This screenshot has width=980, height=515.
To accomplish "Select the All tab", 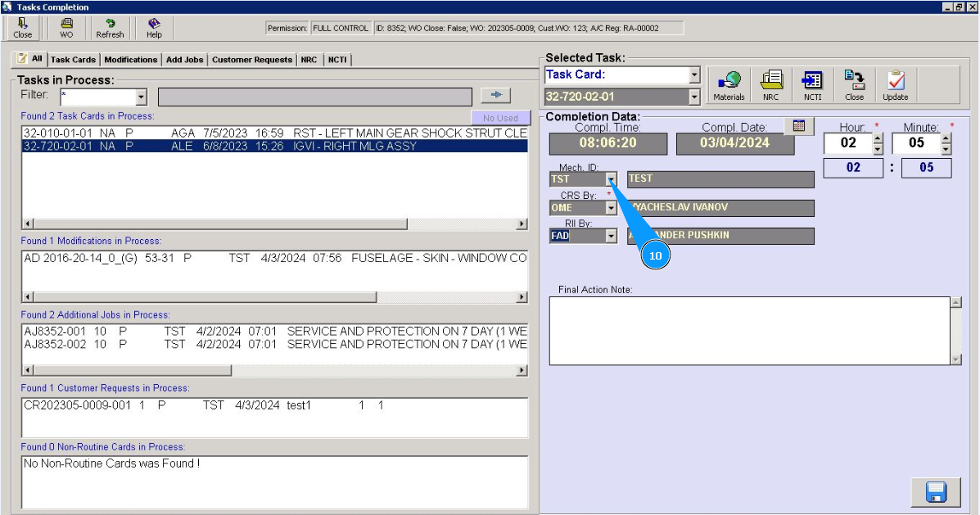I will 30,59.
